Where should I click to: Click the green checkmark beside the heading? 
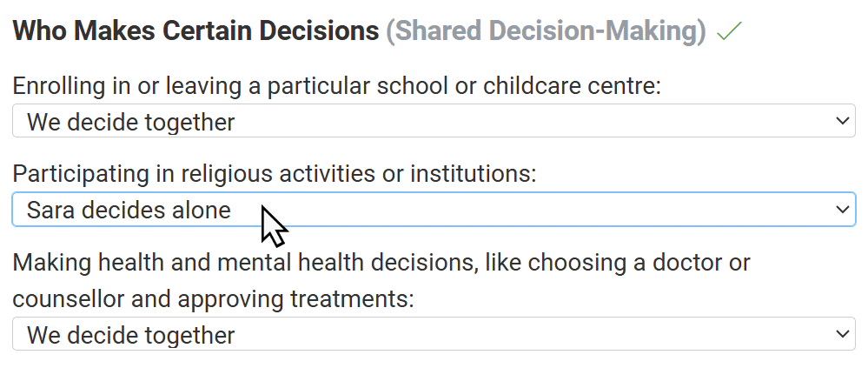[730, 32]
